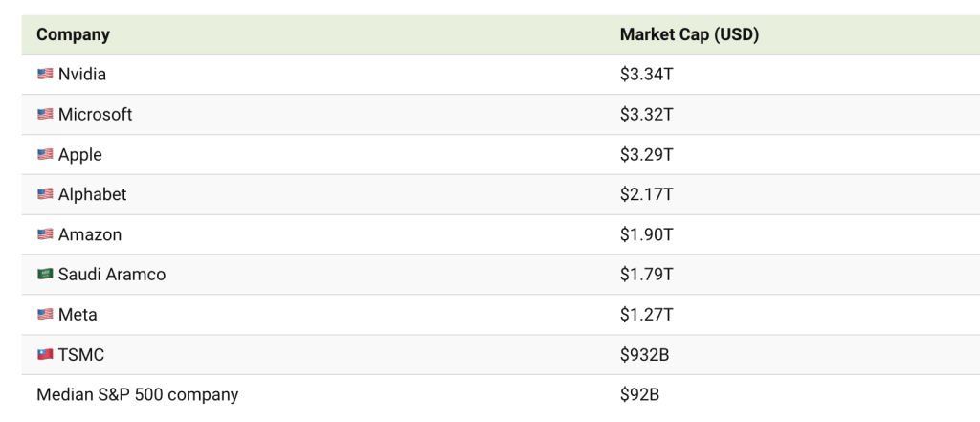The width and height of the screenshot is (980, 422).
Task: Click the Market Cap (USD) column header
Action: tap(689, 34)
